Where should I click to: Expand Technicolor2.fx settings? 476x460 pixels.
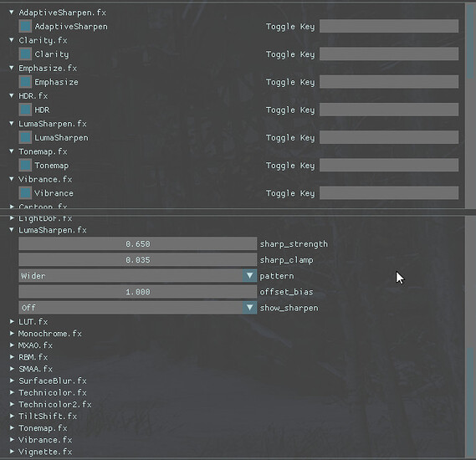pyautogui.click(x=12, y=404)
